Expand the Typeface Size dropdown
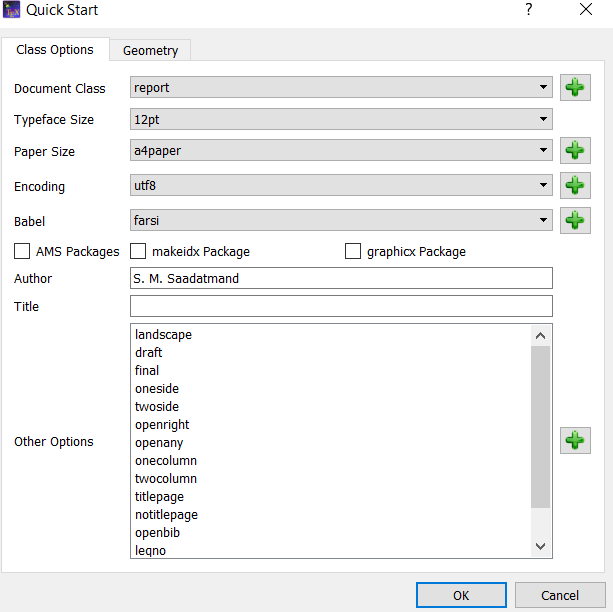 pos(341,119)
